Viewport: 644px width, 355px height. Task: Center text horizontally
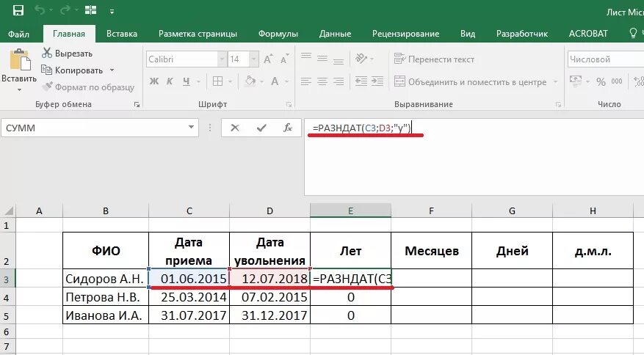click(x=322, y=81)
